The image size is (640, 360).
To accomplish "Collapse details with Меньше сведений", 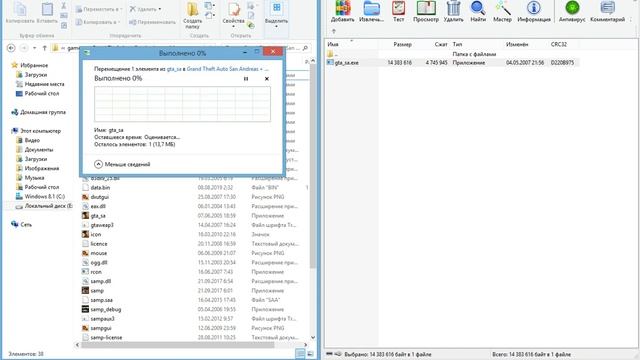I will click(x=122, y=164).
